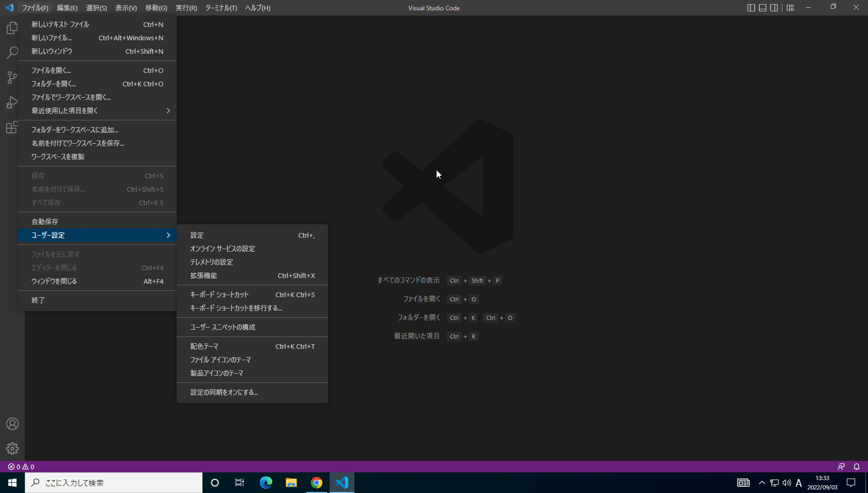This screenshot has width=868, height=493.
Task: Open File Explorer from taskbar
Action: [x=291, y=483]
